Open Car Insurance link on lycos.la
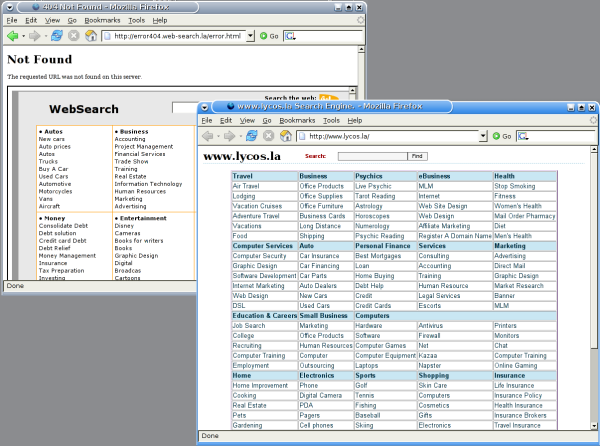The image size is (600, 446). tap(319, 256)
